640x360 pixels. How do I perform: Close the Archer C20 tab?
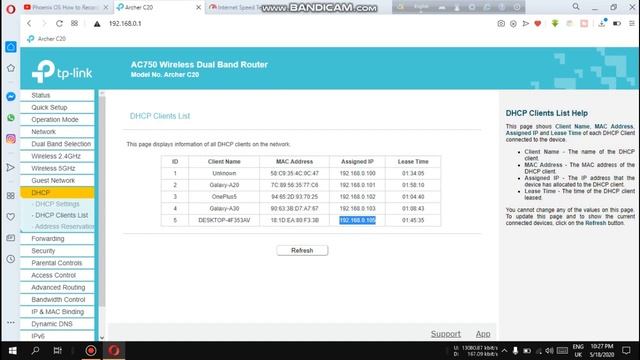click(198, 7)
